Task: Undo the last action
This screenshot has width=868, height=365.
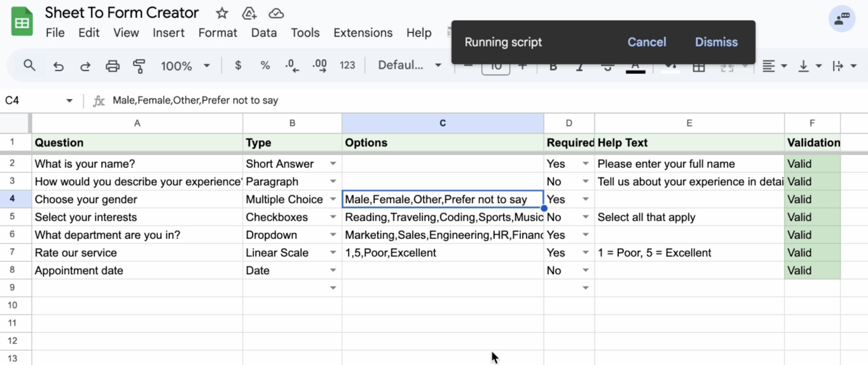Action: 58,66
